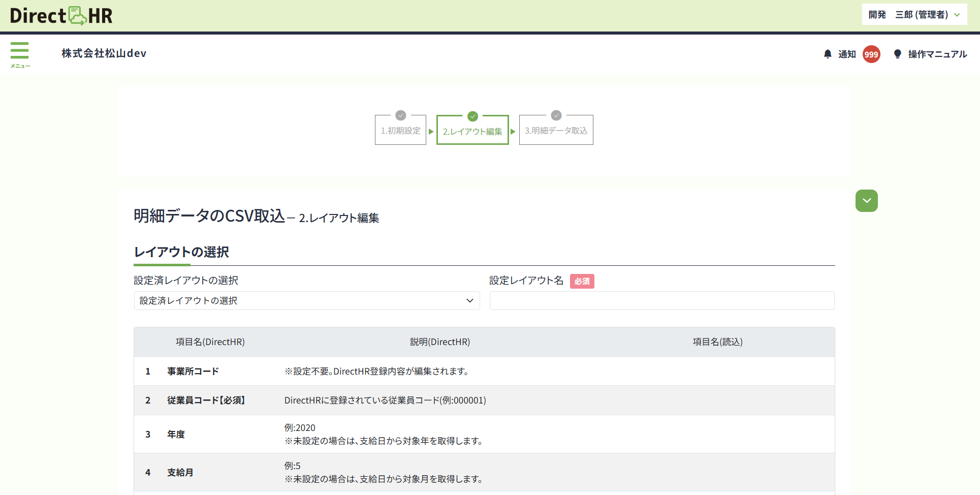Click checkmark icon above layout edit step
Screen dimensions: 980x495
(472, 116)
